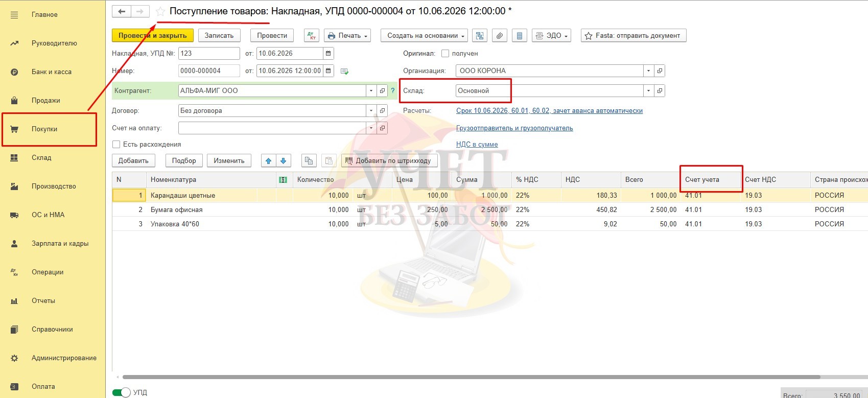Click Изменить button
Screen dimensions: 868x398
tap(229, 160)
